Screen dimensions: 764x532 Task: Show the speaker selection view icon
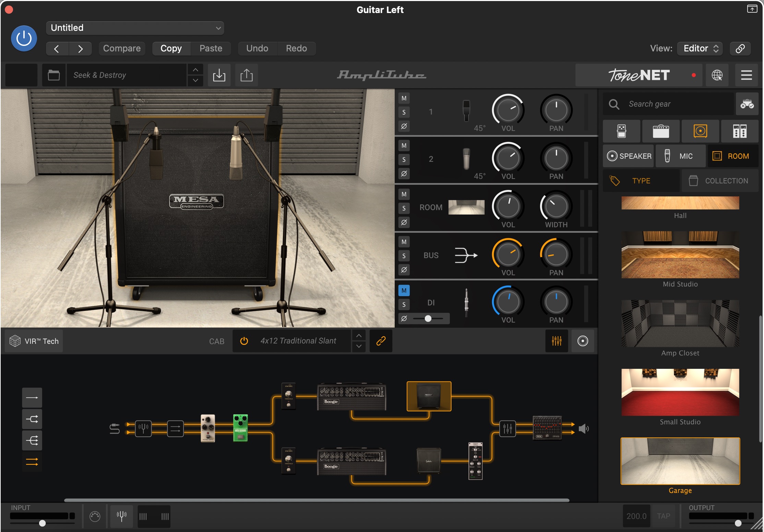tap(583, 341)
